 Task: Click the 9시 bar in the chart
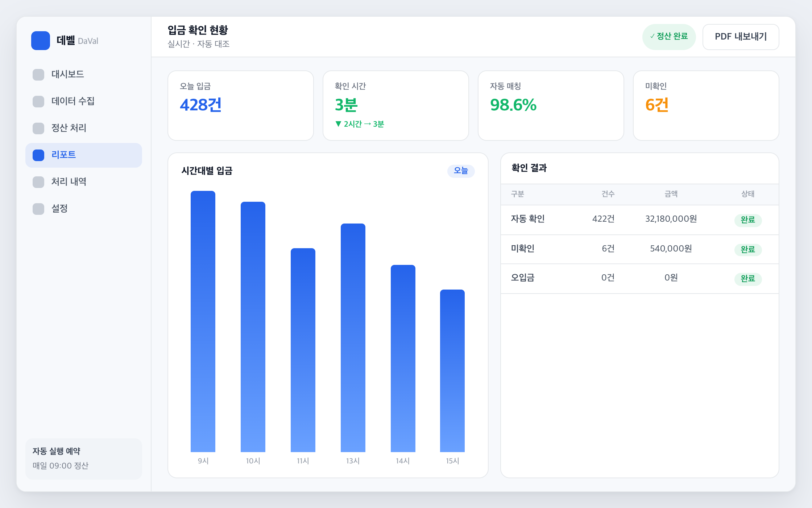point(203,321)
